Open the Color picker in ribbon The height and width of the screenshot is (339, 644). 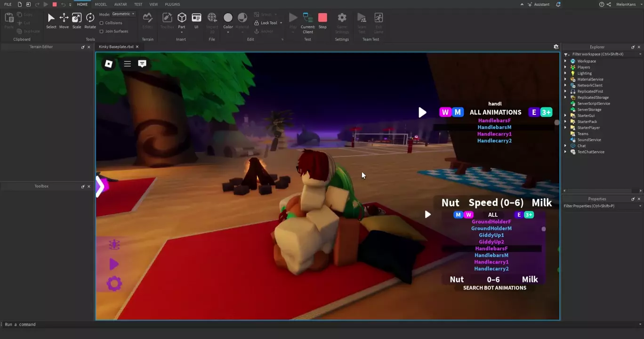point(228,21)
